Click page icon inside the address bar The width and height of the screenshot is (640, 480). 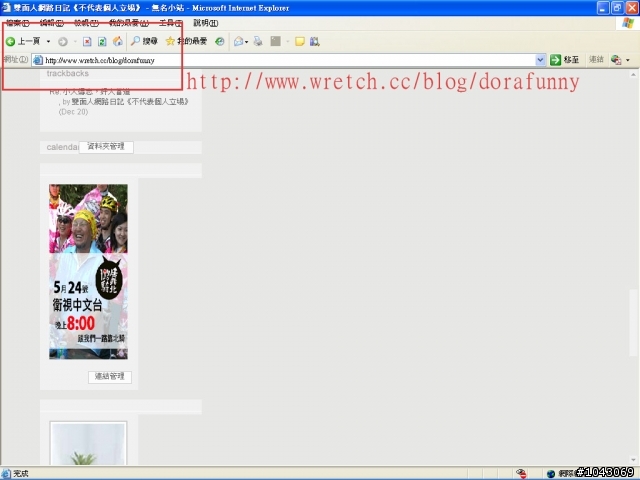tap(38, 60)
